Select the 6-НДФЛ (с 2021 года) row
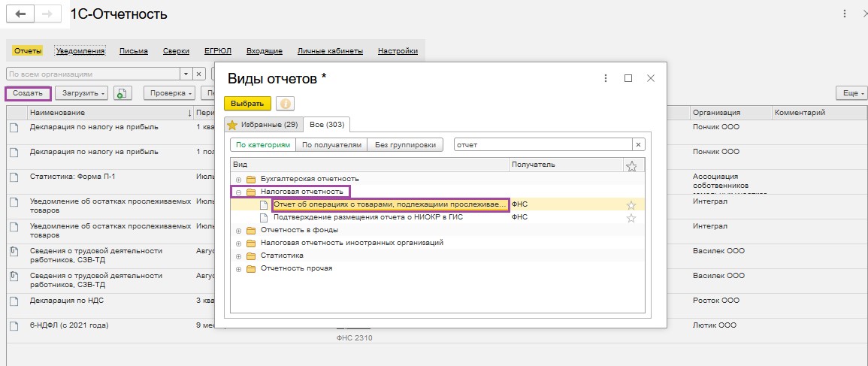Screen dimensions: 868x366 click(x=69, y=325)
